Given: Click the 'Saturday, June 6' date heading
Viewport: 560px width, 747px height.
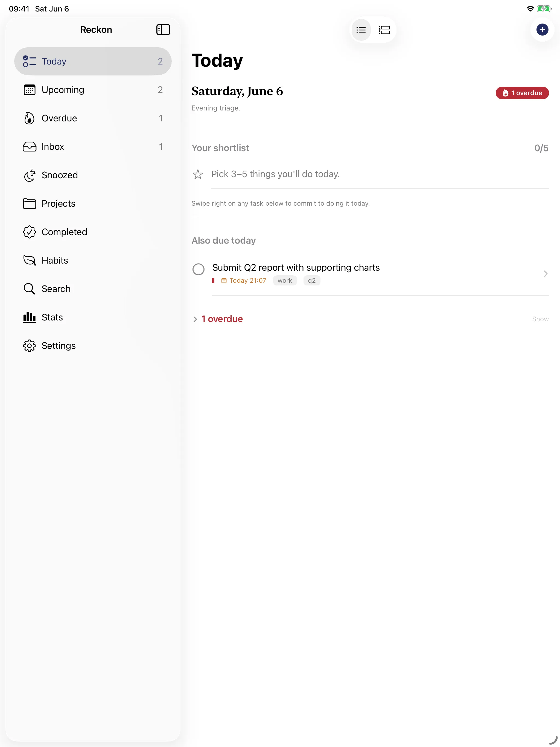Looking at the screenshot, I should pyautogui.click(x=237, y=91).
